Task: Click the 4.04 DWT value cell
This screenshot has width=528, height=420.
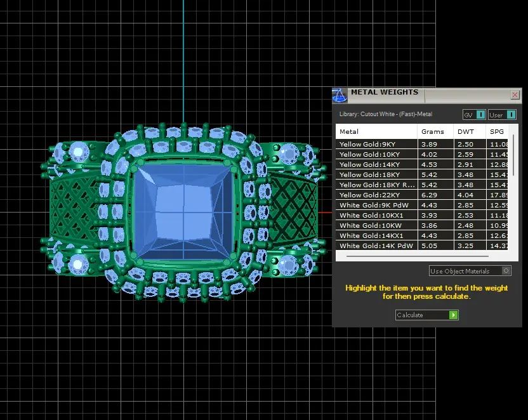Action: (x=470, y=195)
